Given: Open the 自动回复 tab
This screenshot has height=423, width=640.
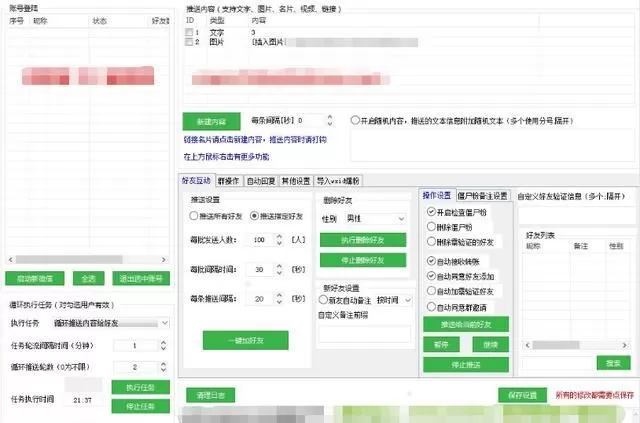Looking at the screenshot, I should [x=261, y=181].
